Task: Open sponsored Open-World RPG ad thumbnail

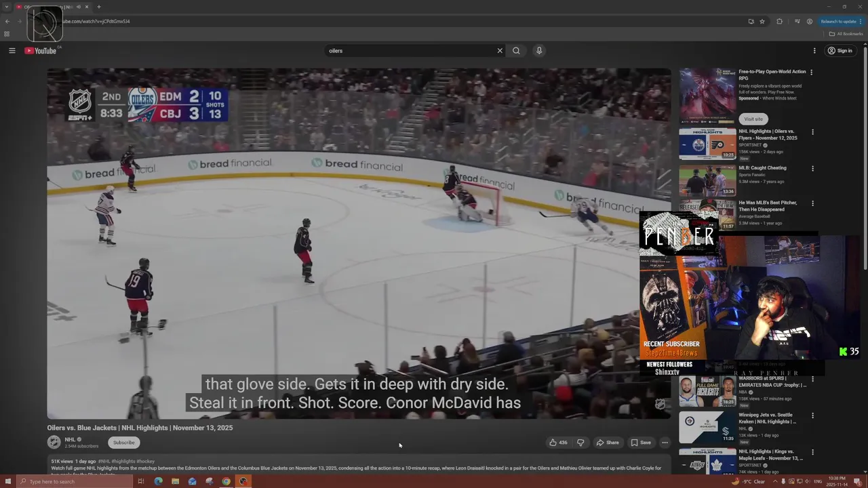Action: (707, 96)
